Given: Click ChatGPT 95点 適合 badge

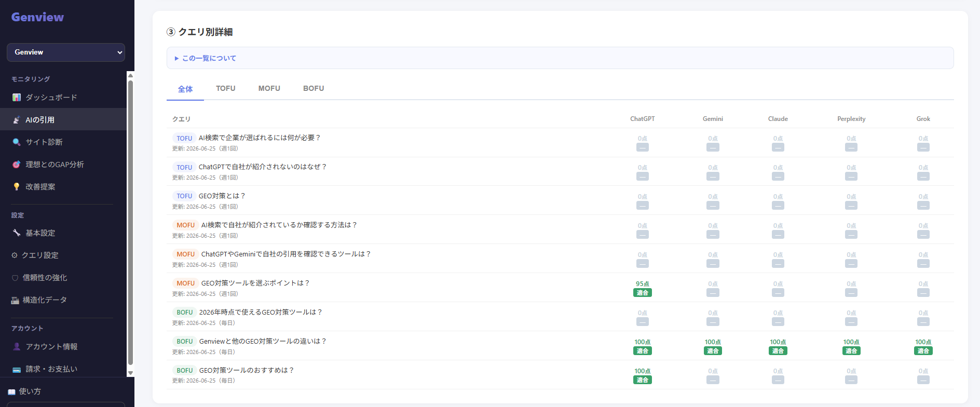Looking at the screenshot, I should [x=643, y=293].
